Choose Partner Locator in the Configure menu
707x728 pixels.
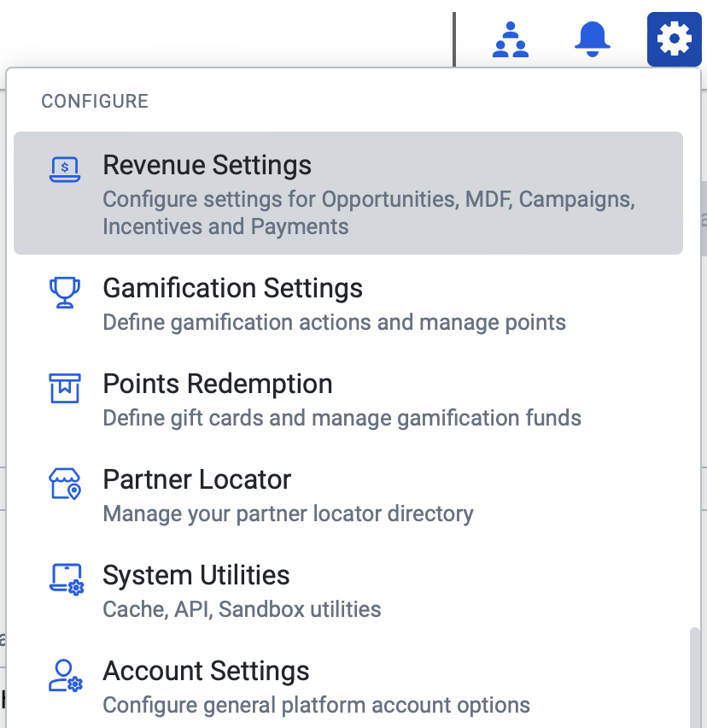pyautogui.click(x=348, y=495)
